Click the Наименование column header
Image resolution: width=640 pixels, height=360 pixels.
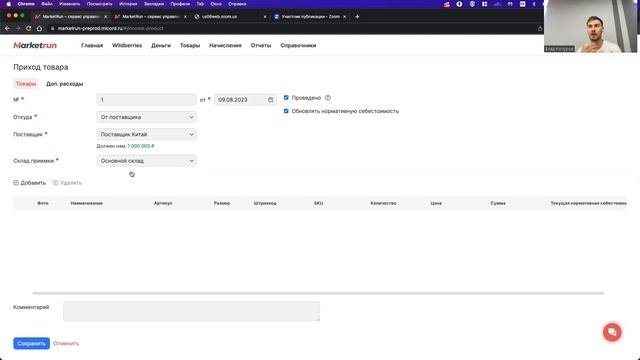click(87, 203)
